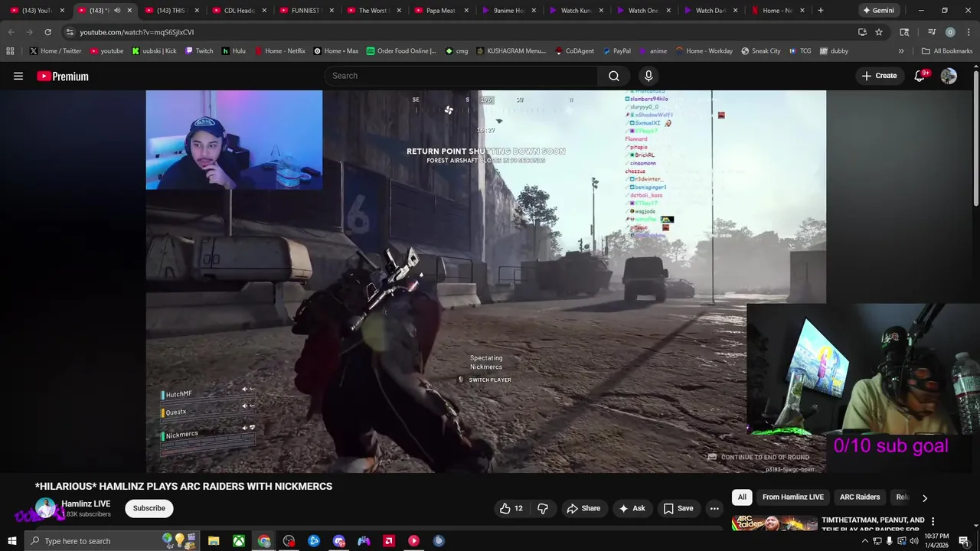Open the TIMTHETATMAN ARC Raiders video thumbnail
The width and height of the screenshot is (980, 551).
pyautogui.click(x=774, y=524)
